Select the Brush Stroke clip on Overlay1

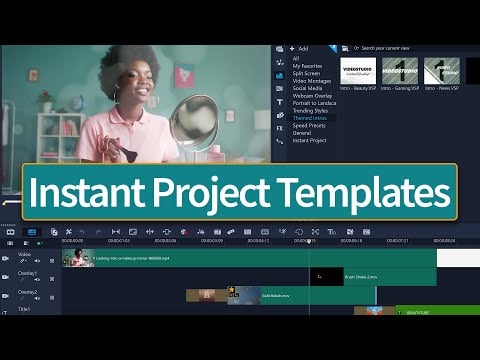[x=373, y=277]
